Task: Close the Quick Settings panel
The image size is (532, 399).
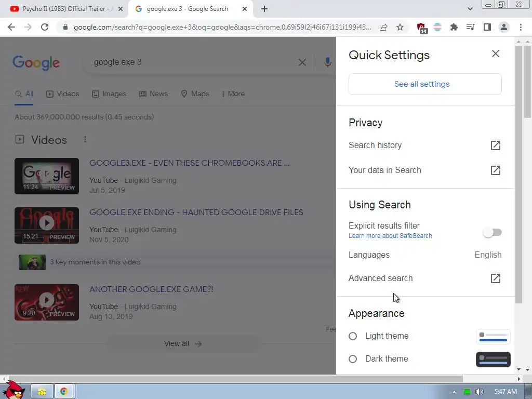Action: pyautogui.click(x=495, y=54)
